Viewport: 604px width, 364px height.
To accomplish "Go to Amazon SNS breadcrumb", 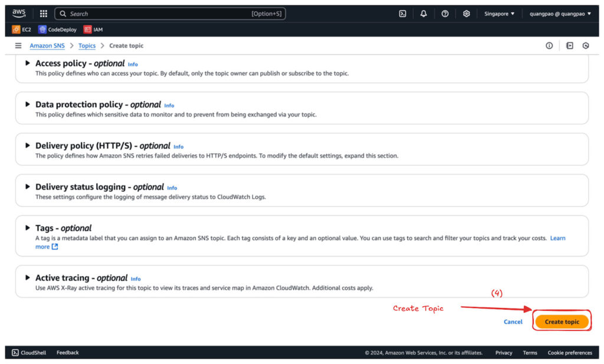I will (47, 46).
